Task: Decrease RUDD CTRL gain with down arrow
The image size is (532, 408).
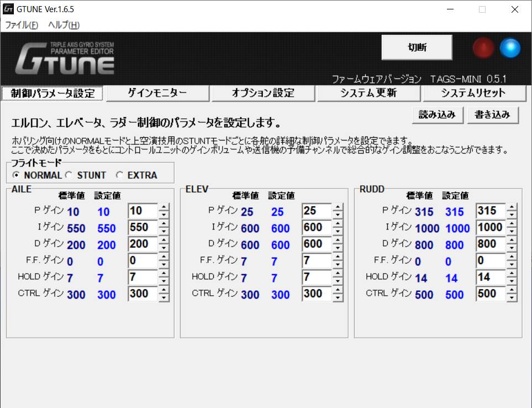Action: 512,298
